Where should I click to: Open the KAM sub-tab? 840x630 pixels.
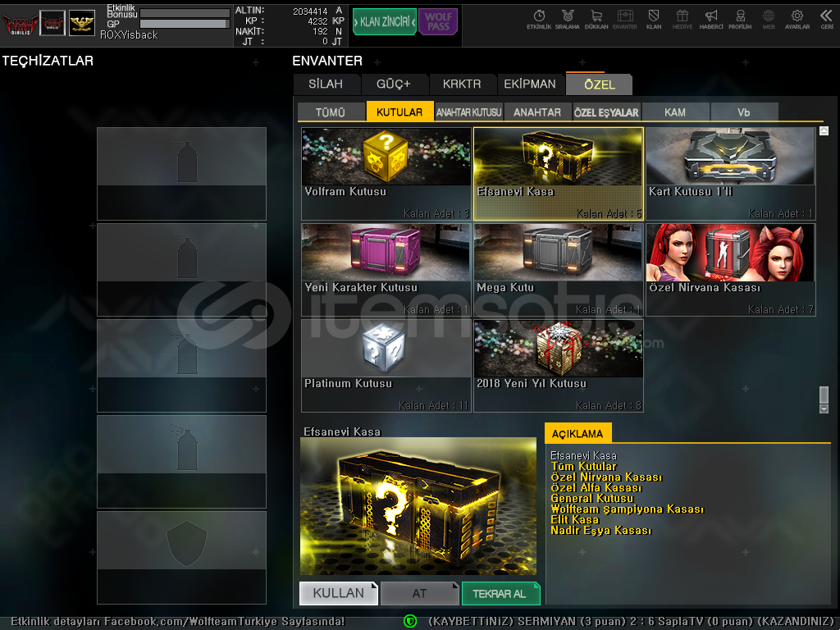(675, 112)
